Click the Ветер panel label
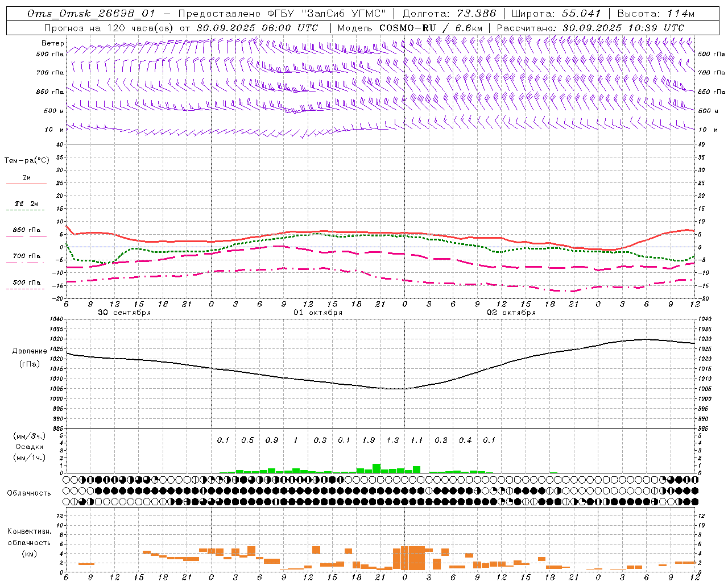This screenshot has height=582, width=728. point(53,43)
